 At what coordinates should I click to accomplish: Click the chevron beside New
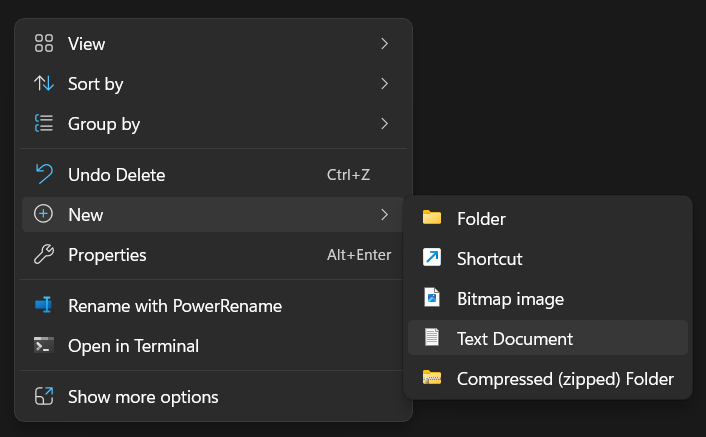(x=384, y=214)
